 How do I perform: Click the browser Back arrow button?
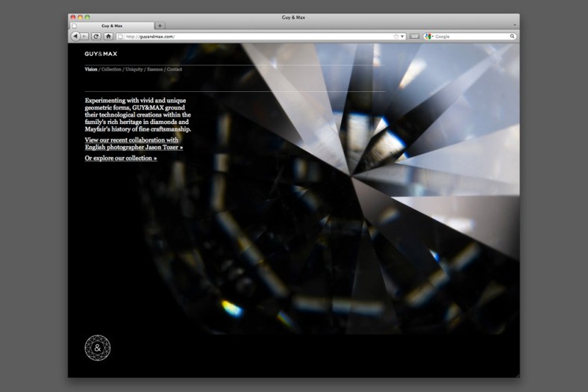(x=75, y=36)
